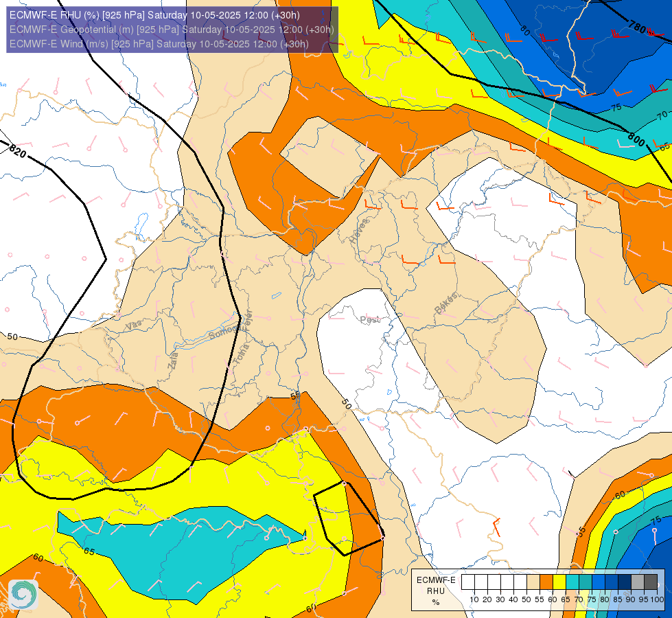Click the 820 geopotential contour label
Screen dimensions: 672x618
point(17,151)
